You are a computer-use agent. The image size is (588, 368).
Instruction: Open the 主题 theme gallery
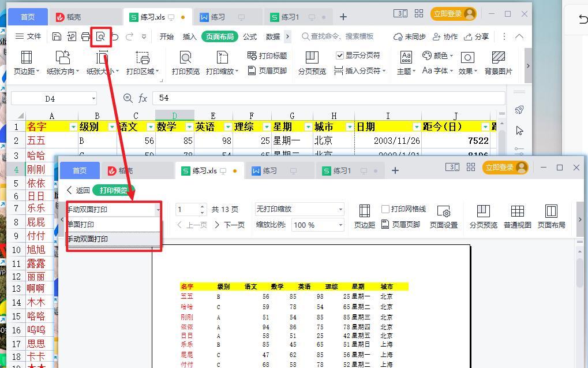(x=406, y=63)
